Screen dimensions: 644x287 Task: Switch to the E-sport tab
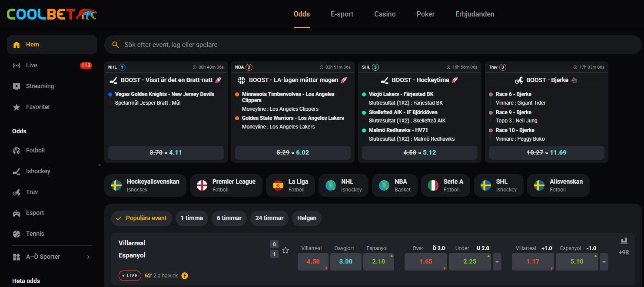click(x=342, y=14)
